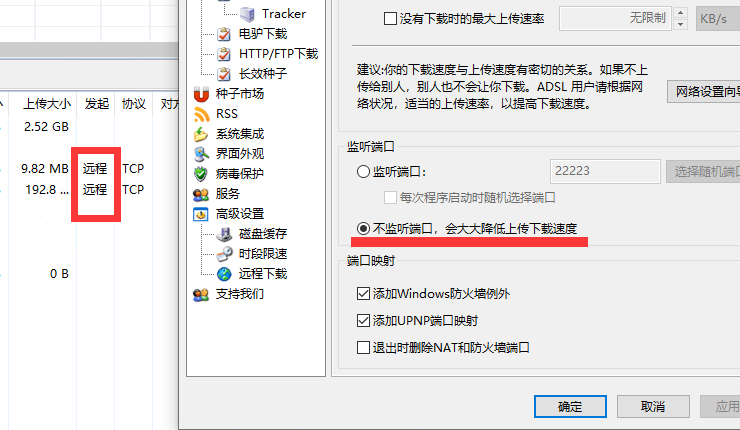Select the RSS feed icon
This screenshot has width=740, height=430.
(201, 114)
